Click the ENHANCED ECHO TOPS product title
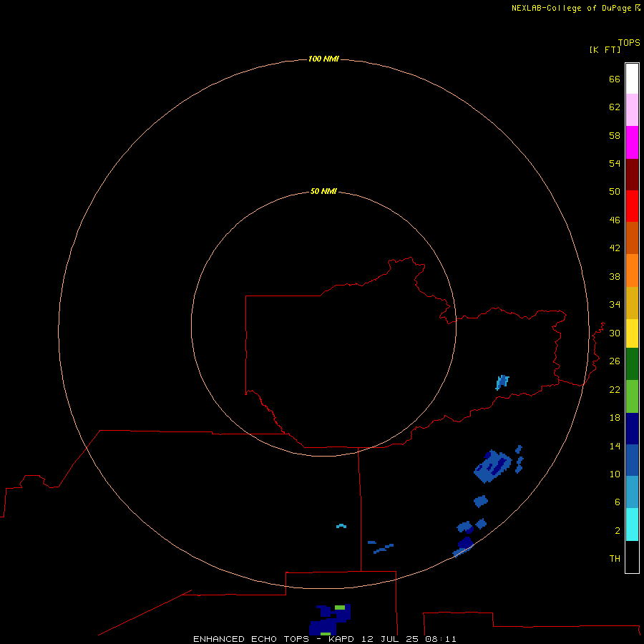Image resolution: width=644 pixels, height=644 pixels. coord(251,639)
